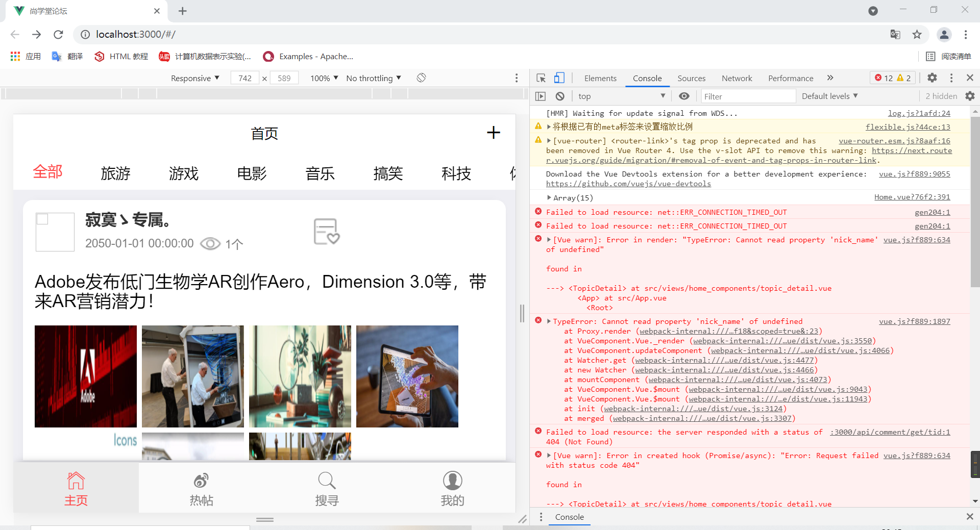980x530 pixels.
Task: Toggle the device toolbar icon
Action: tap(559, 78)
